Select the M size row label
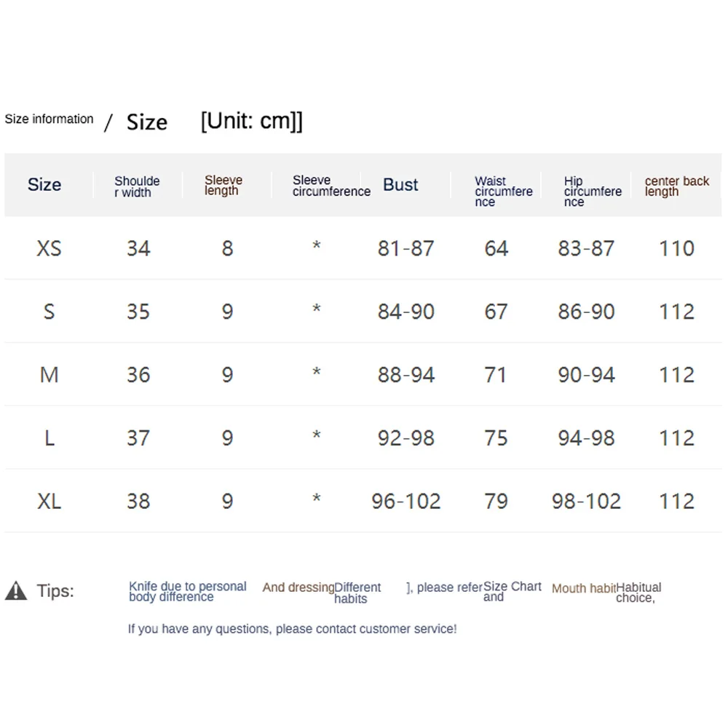Viewport: 728px width, 728px height. point(50,375)
